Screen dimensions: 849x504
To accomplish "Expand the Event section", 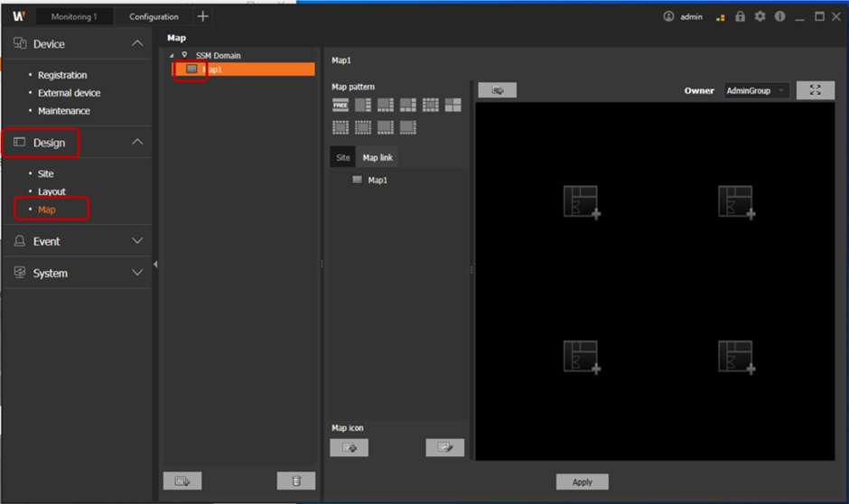I will (137, 241).
